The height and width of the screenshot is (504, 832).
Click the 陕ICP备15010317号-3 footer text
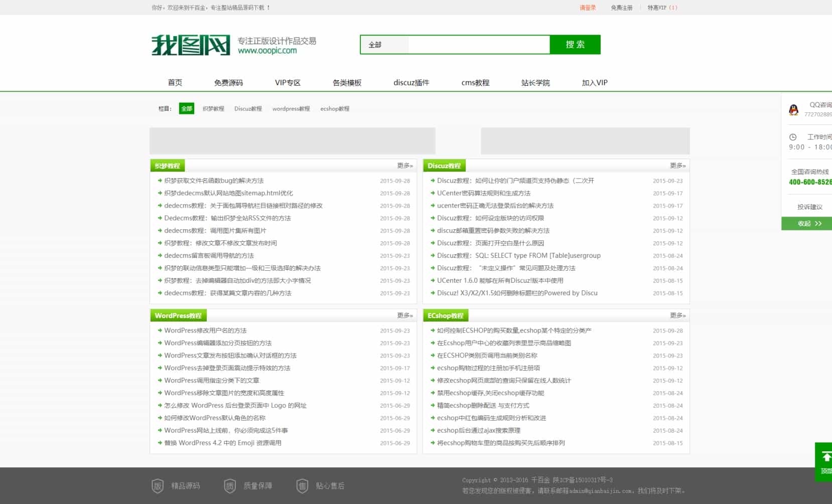(582, 480)
